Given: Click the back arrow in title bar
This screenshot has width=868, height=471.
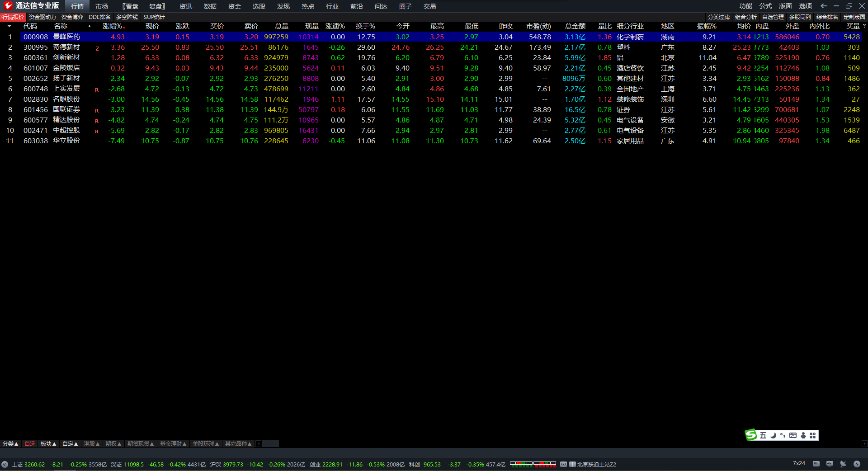Looking at the screenshot, I should pos(824,6).
